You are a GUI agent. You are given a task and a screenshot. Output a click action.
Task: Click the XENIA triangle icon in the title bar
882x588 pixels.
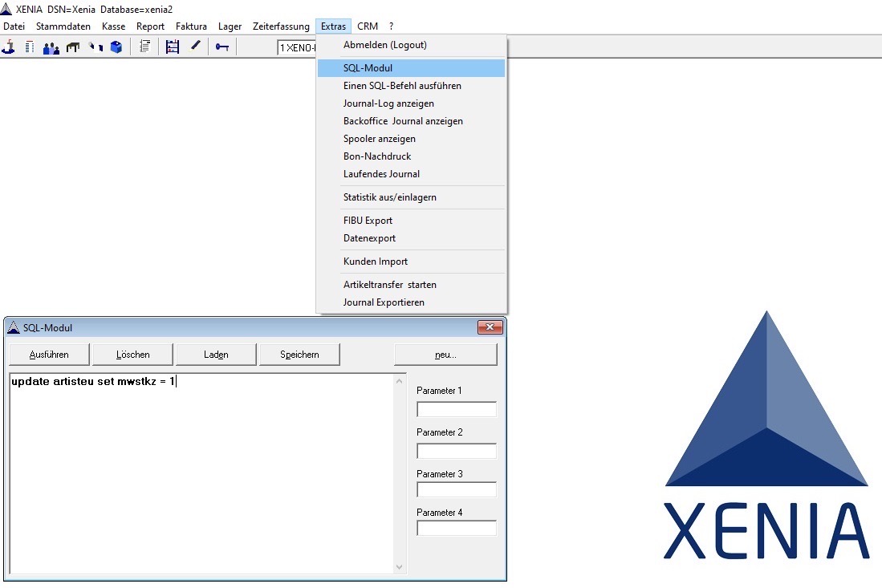point(6,9)
